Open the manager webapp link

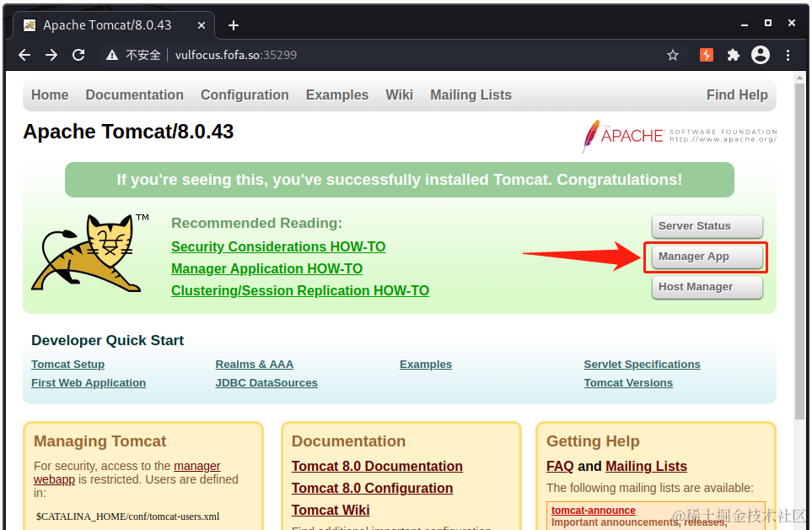tap(196, 466)
